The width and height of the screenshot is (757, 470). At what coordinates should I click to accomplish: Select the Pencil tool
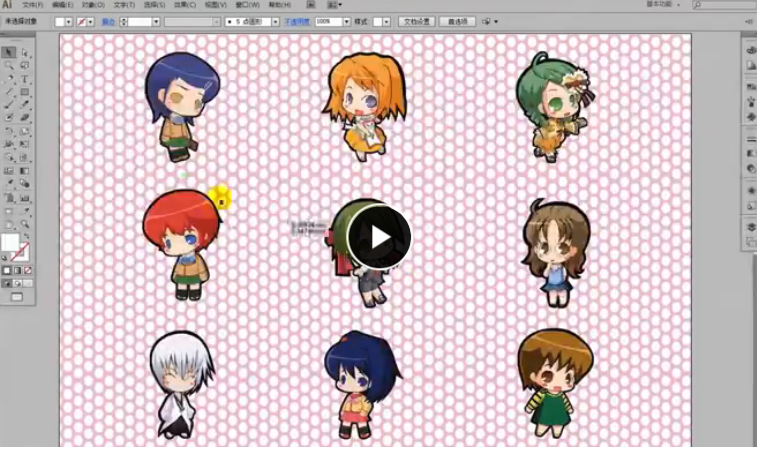pyautogui.click(x=25, y=104)
